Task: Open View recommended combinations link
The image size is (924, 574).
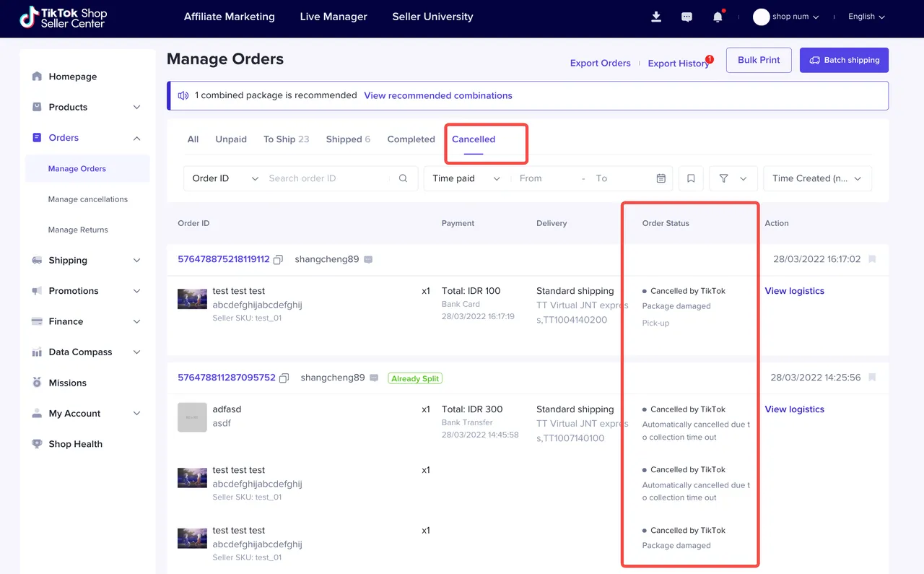Action: click(437, 95)
